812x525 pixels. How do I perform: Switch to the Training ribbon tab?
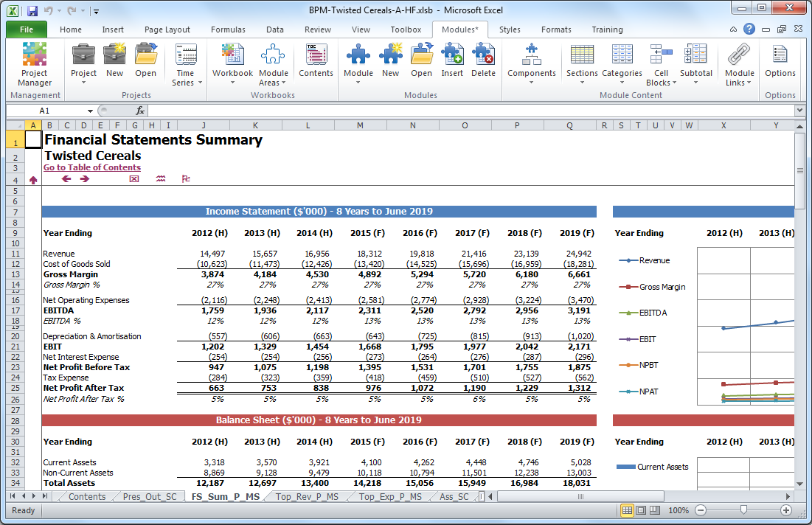607,29
